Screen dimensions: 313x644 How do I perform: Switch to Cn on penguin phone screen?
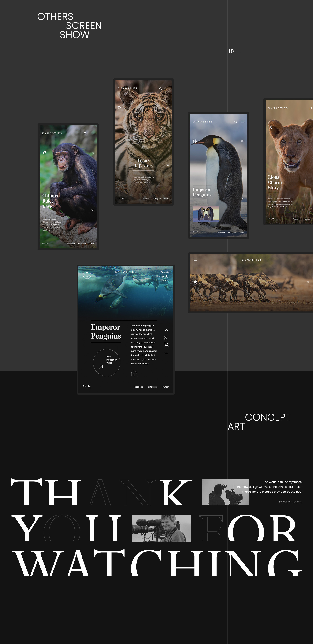coord(194,232)
